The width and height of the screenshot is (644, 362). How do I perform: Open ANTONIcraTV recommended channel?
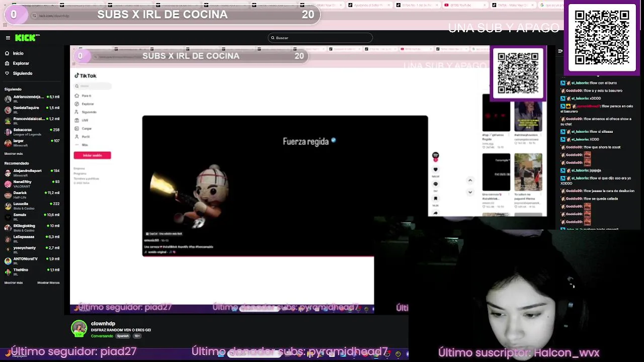(x=32, y=261)
